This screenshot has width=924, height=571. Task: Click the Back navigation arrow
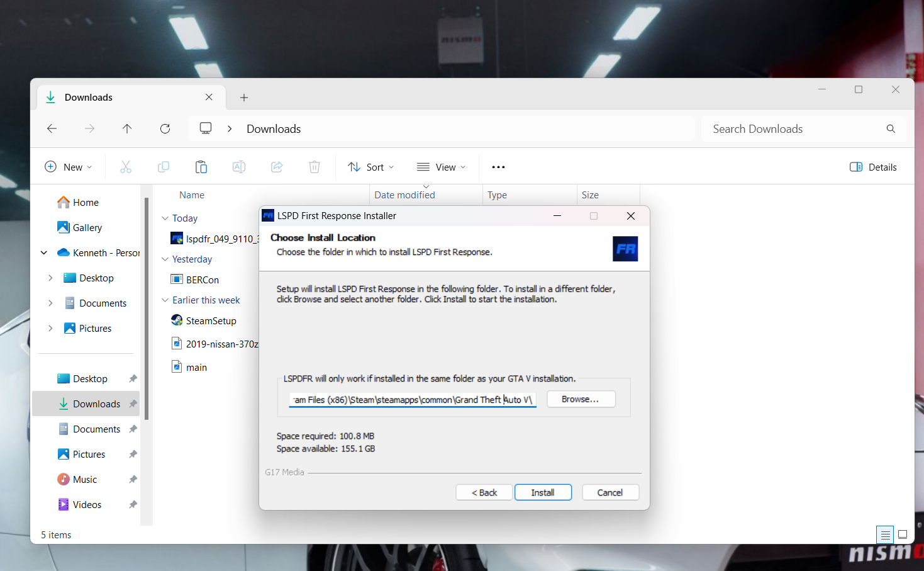point(52,129)
